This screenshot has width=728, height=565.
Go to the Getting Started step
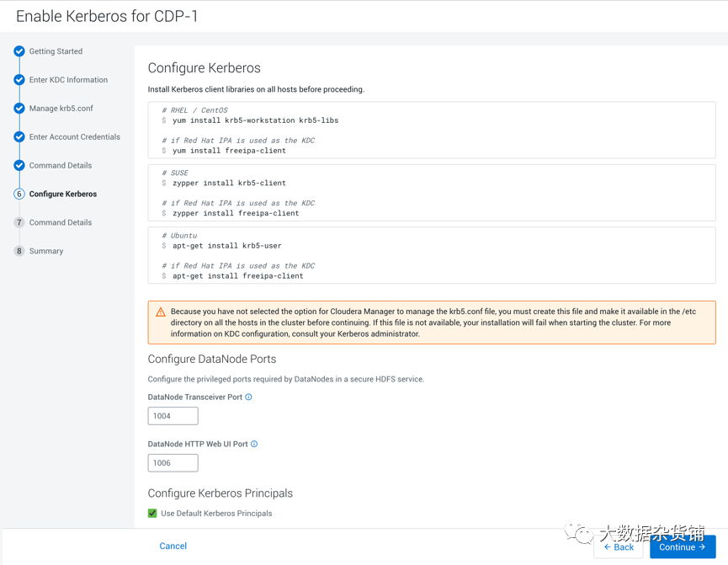point(56,51)
